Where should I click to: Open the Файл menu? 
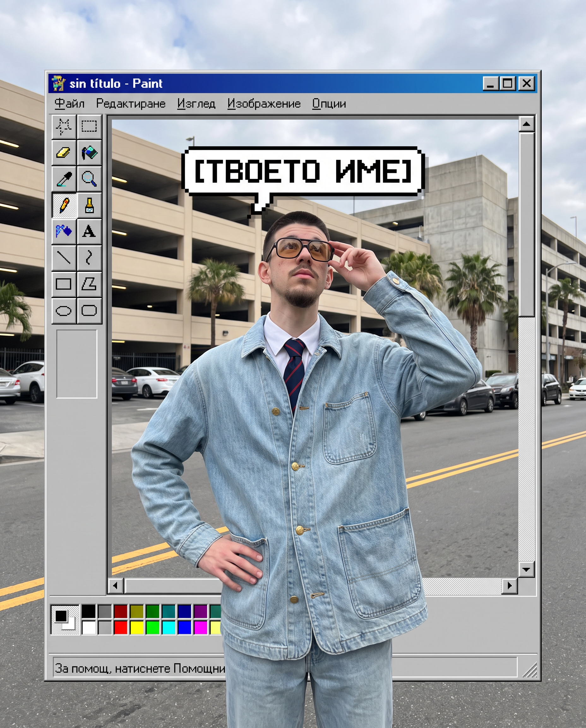point(69,104)
